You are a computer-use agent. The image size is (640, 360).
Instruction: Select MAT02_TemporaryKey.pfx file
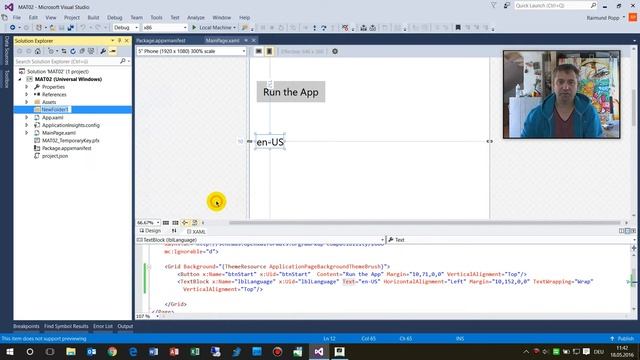[x=71, y=140]
